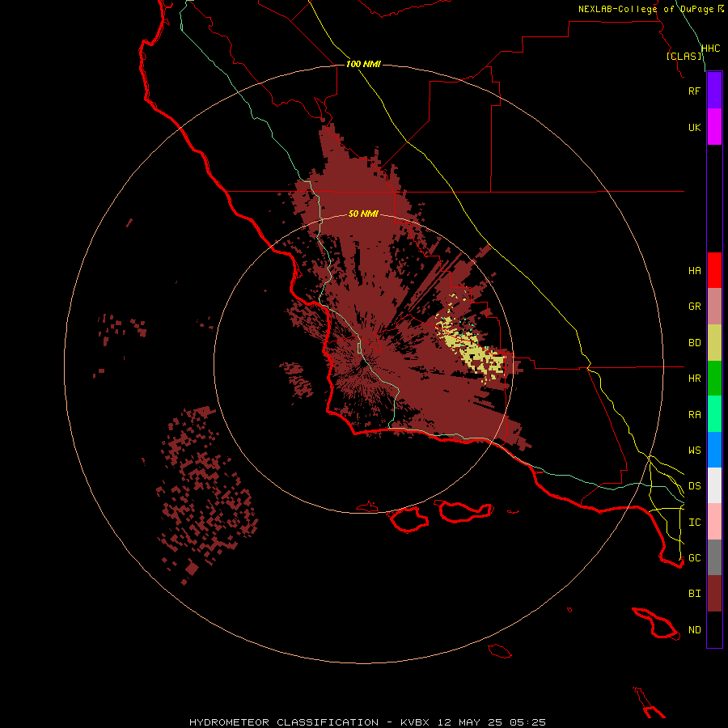
Task: Click the DS legend label
Action: 694,486
